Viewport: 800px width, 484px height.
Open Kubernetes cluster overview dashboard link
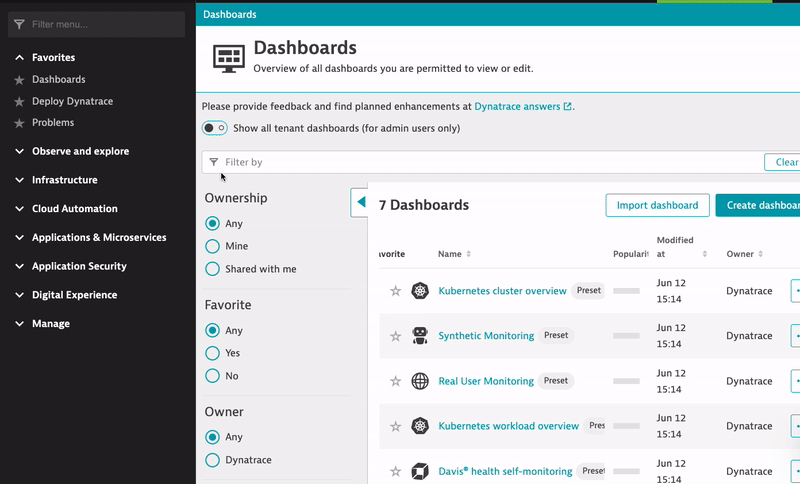pos(503,291)
